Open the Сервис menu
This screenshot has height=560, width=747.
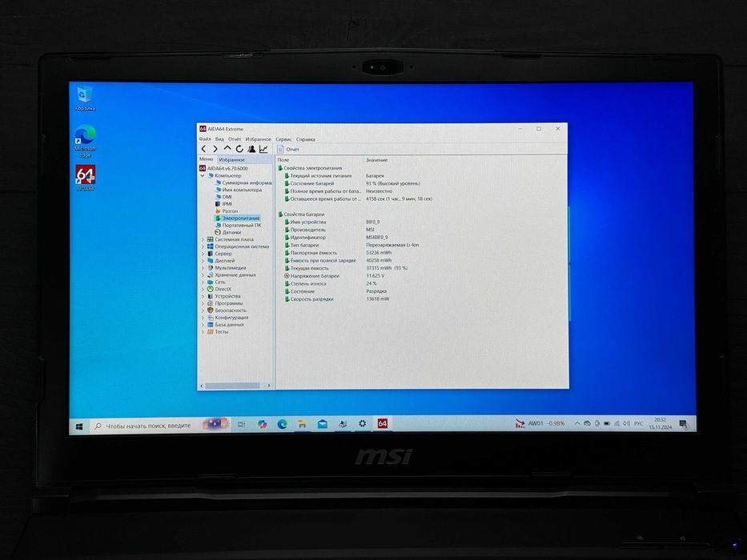284,139
